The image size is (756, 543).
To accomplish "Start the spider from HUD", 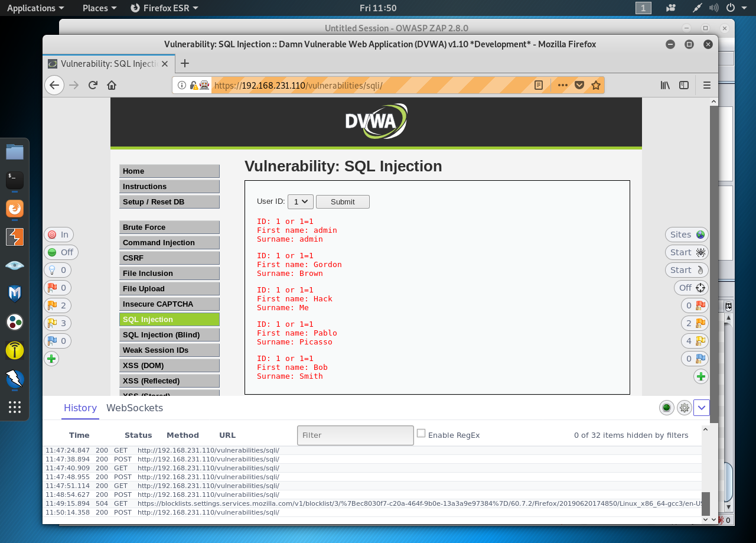I will click(x=687, y=252).
